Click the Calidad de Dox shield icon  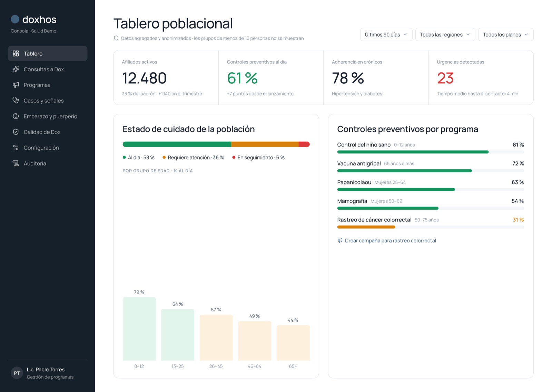(x=16, y=132)
